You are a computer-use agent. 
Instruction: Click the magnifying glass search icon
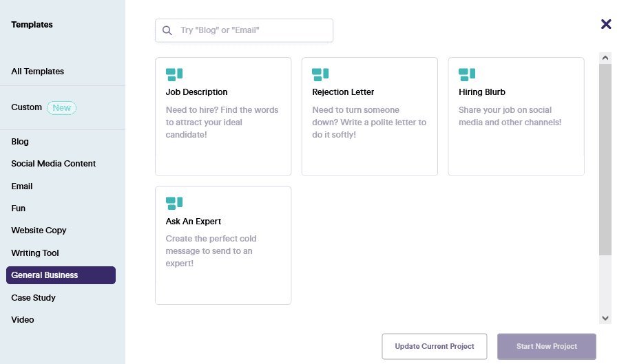click(167, 30)
